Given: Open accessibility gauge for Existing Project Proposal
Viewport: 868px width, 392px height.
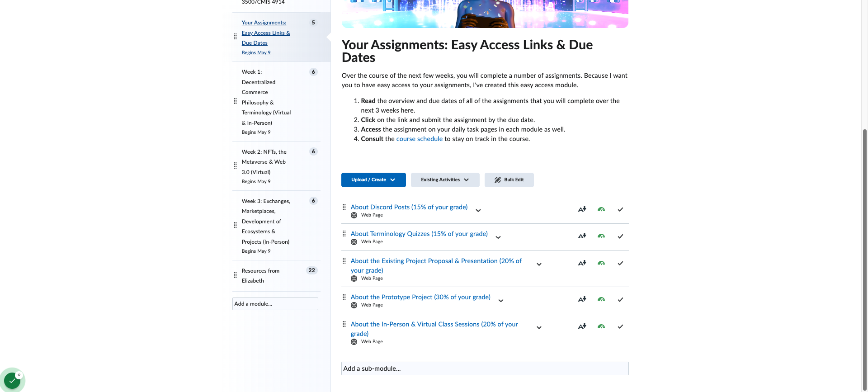Looking at the screenshot, I should tap(601, 263).
